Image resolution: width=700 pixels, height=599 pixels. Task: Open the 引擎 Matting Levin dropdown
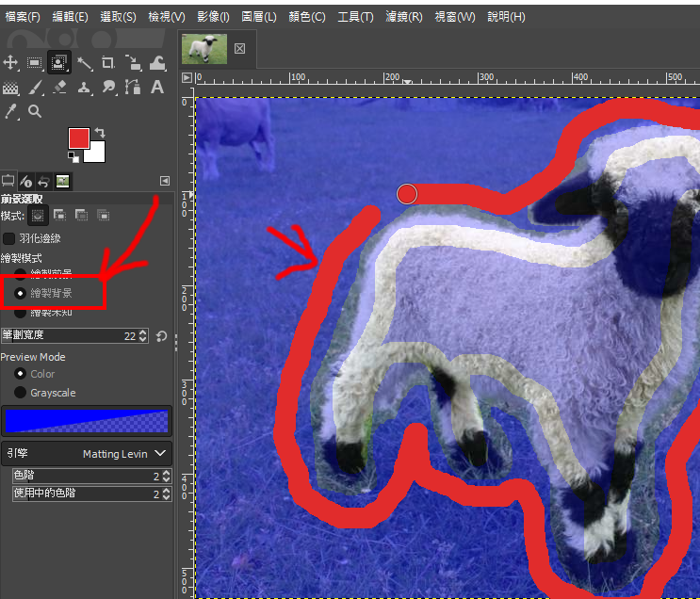[87, 454]
